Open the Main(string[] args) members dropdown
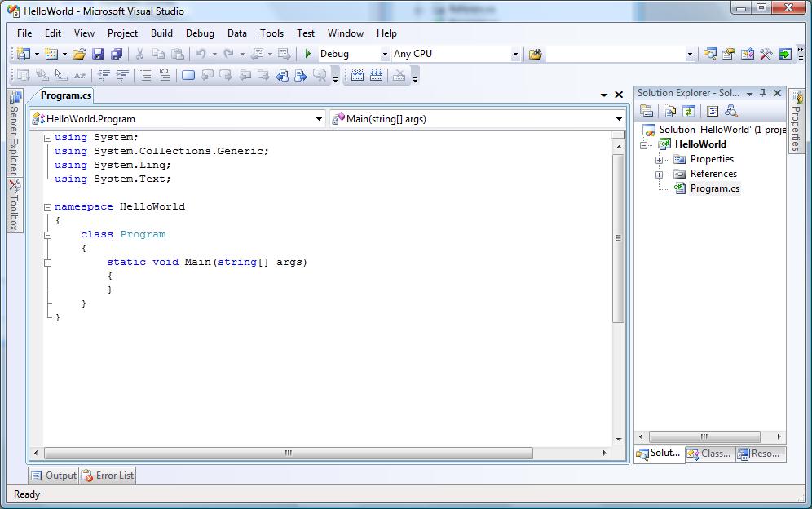The image size is (812, 509). pos(619,119)
